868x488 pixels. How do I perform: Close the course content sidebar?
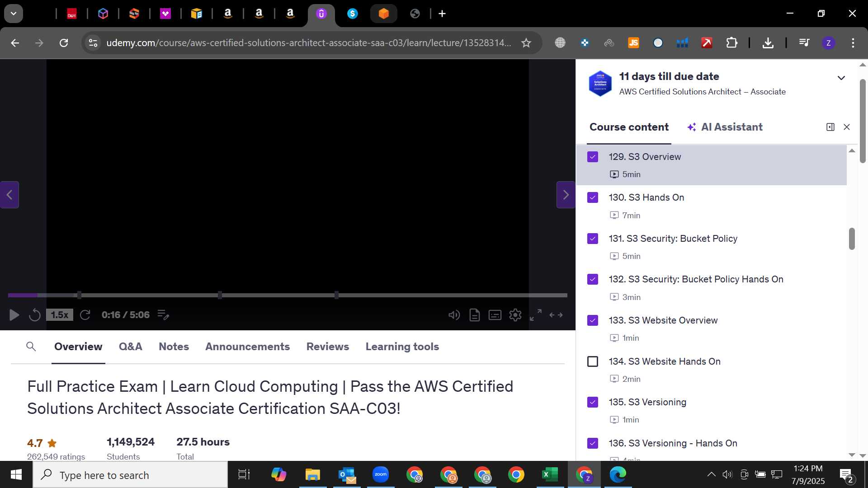tap(847, 127)
